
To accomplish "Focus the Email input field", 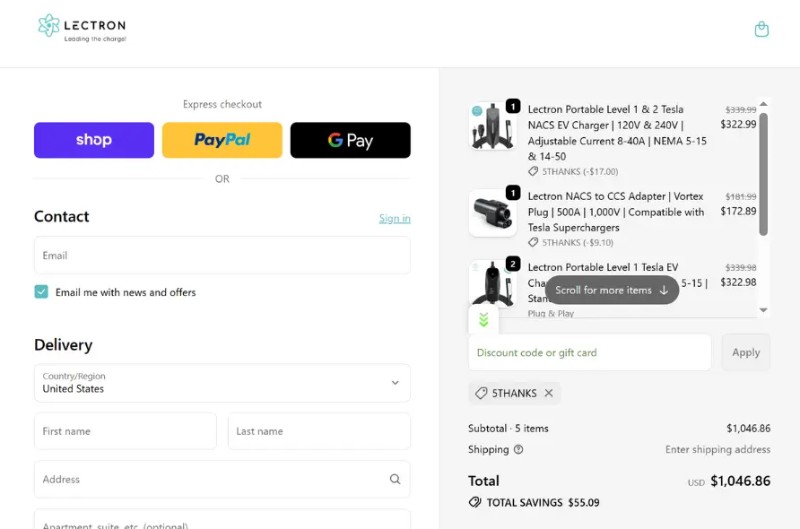I will pyautogui.click(x=222, y=255).
